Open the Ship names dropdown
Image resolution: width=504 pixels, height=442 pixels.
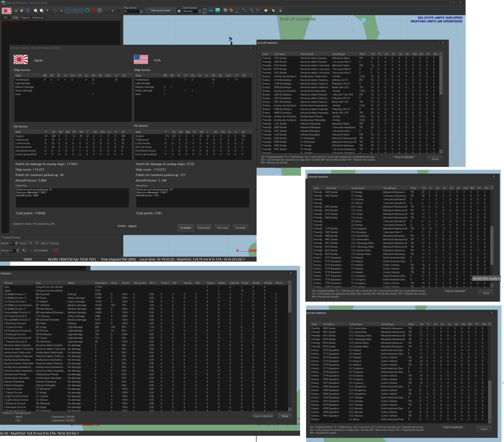coord(141,11)
